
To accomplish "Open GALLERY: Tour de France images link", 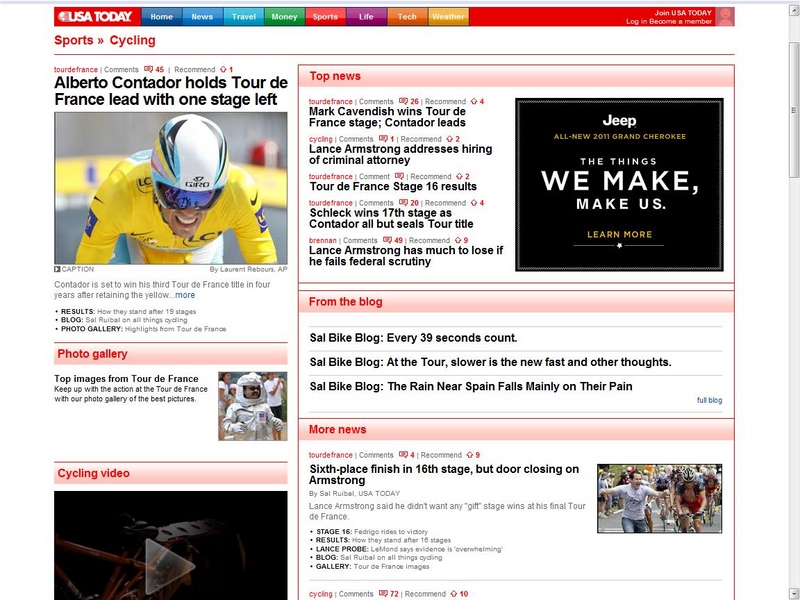I will point(372,566).
